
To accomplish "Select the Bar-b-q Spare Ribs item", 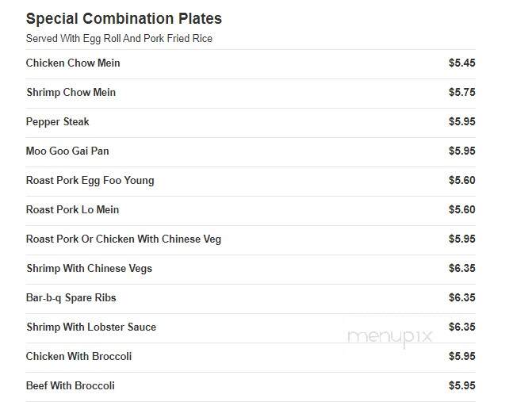I will [71, 298].
